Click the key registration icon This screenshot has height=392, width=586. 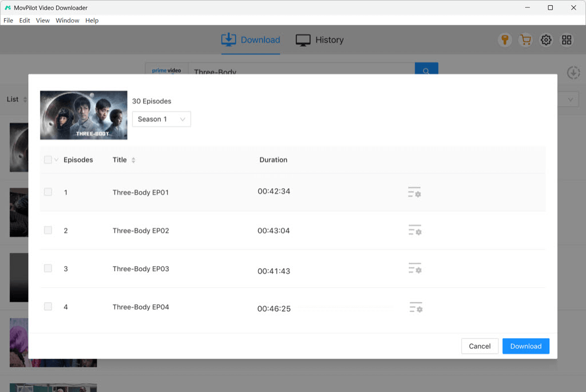point(505,39)
